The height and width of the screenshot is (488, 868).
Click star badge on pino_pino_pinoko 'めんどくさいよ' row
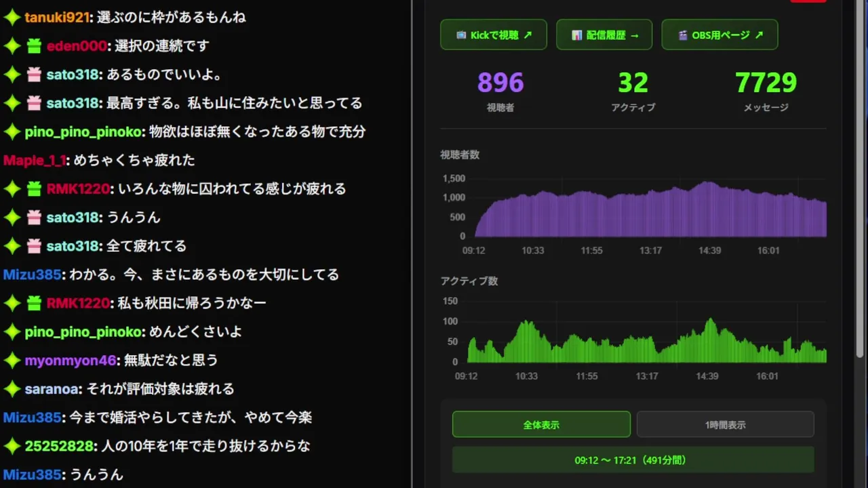12,331
